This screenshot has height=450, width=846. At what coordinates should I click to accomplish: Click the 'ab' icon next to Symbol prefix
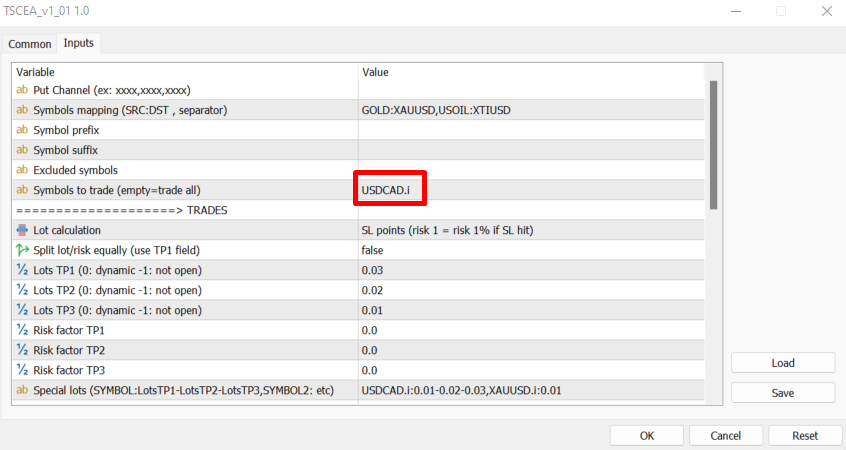(22, 130)
